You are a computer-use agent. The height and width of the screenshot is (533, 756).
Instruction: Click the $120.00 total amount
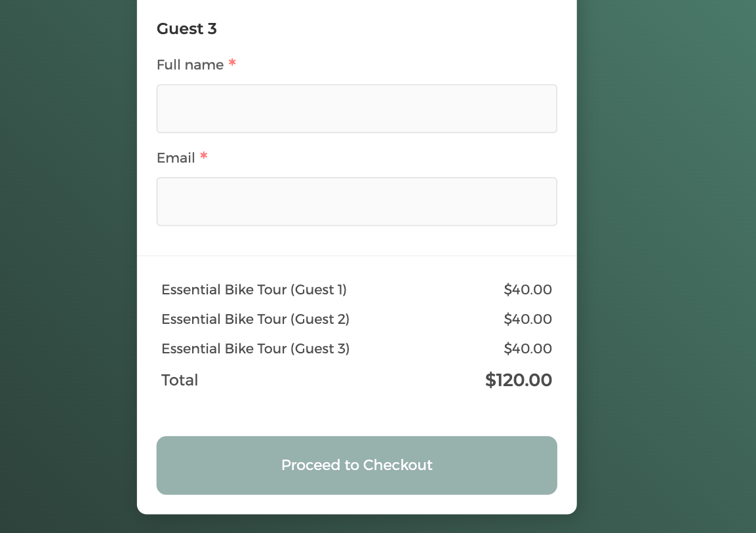(x=519, y=380)
